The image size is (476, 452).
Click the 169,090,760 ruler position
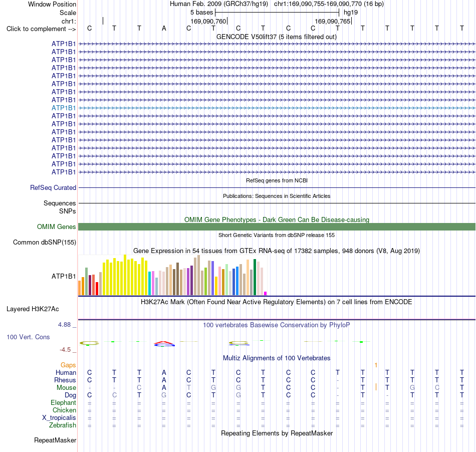point(208,21)
